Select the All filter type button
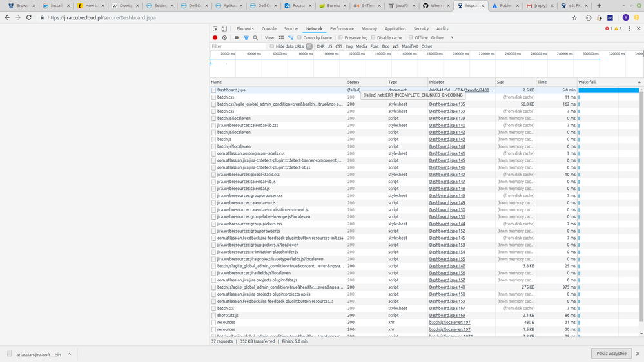 [x=309, y=46]
